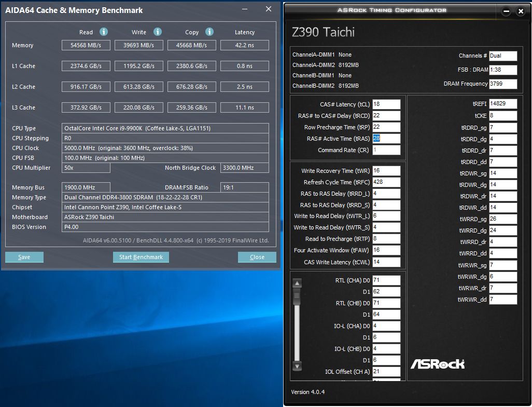Viewport: 532px width, 407px height.
Task: Select the Memory Write result 39693 MB/s
Action: click(x=139, y=45)
